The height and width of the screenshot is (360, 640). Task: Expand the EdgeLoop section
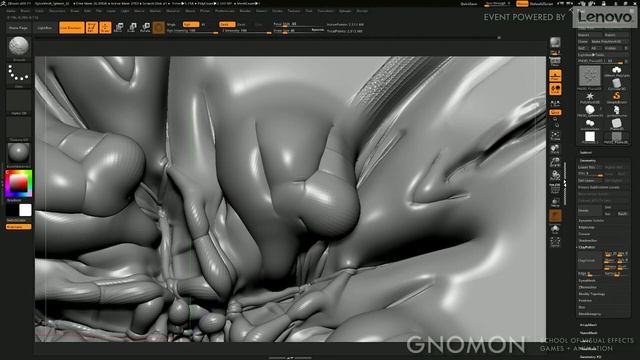[x=587, y=227]
